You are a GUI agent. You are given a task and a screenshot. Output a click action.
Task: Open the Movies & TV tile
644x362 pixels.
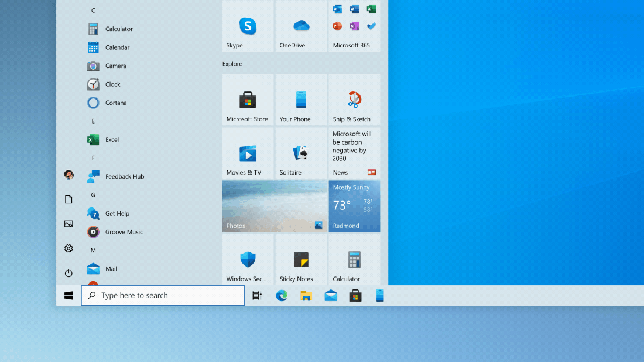click(248, 153)
